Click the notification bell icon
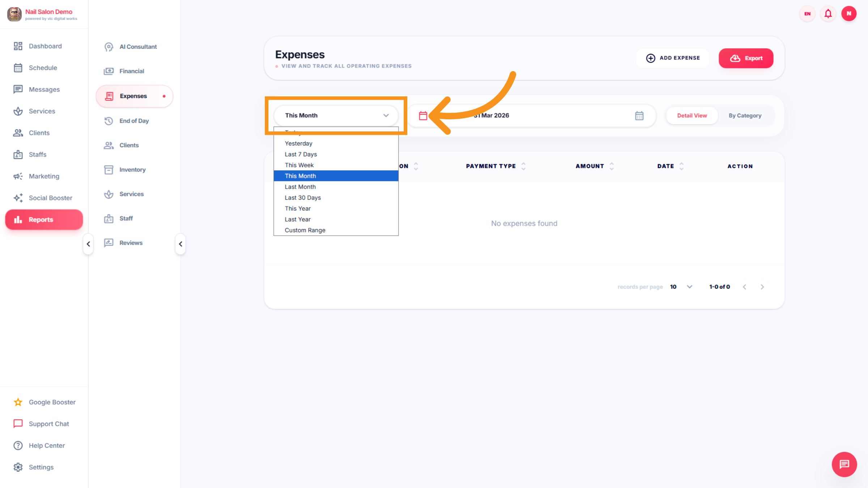Viewport: 868px width, 488px height. [828, 14]
